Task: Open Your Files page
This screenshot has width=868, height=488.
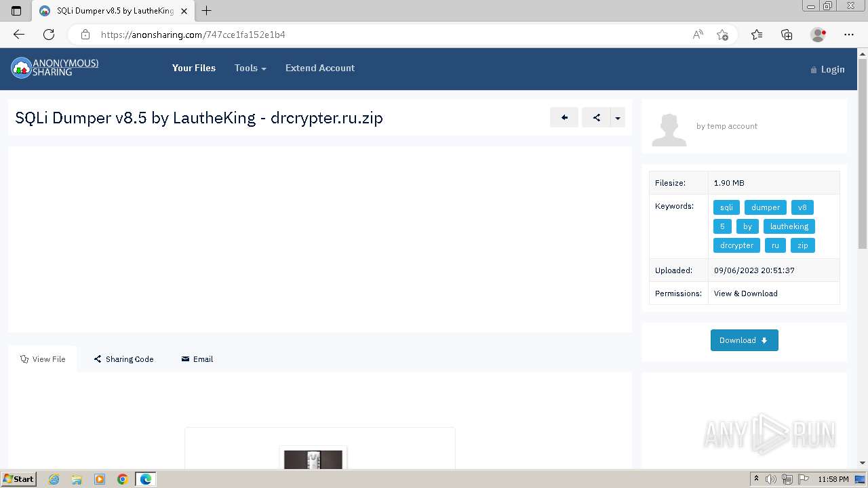Action: coord(194,68)
